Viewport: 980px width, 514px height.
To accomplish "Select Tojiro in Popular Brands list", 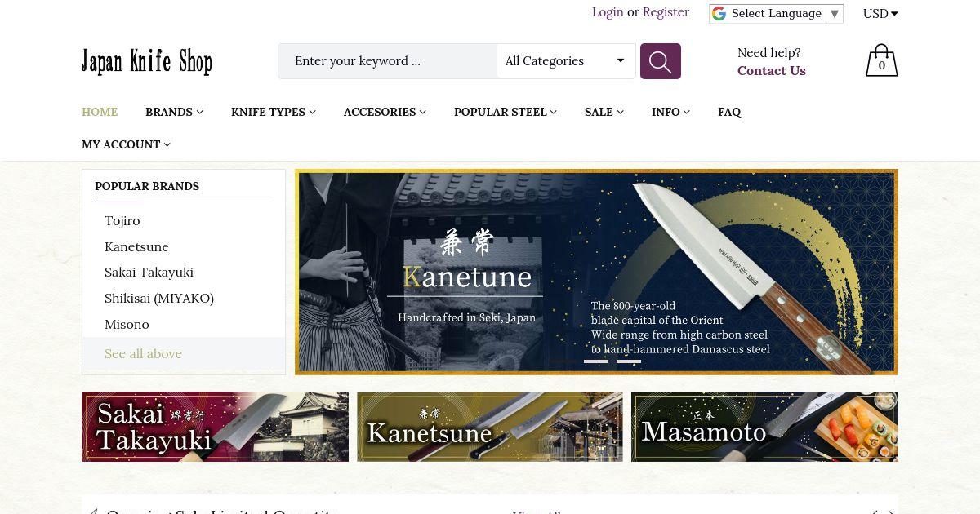I will [x=122, y=220].
